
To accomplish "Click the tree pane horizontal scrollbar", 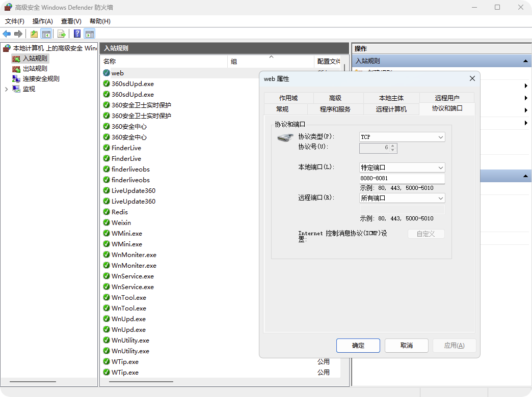I will pyautogui.click(x=33, y=382).
